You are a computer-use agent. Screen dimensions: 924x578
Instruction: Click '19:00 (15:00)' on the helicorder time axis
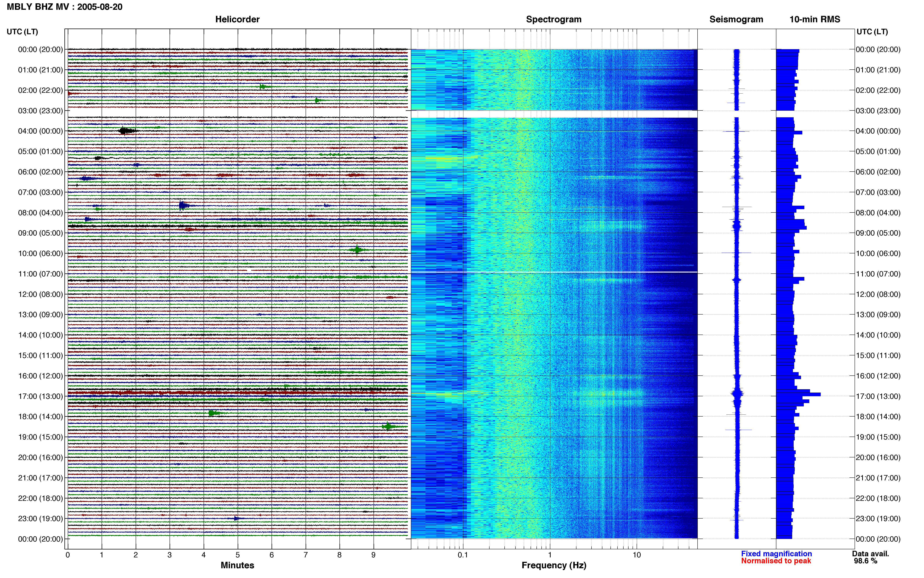click(41, 437)
